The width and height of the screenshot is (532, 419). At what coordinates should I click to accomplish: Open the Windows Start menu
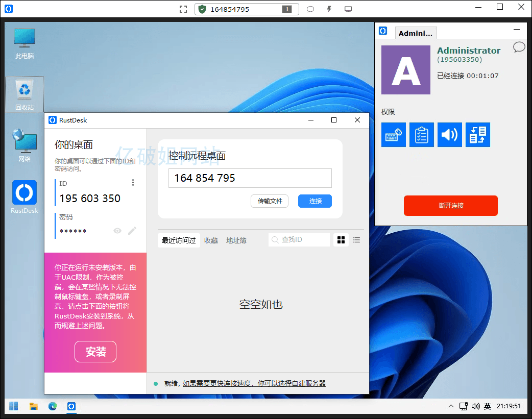point(14,406)
